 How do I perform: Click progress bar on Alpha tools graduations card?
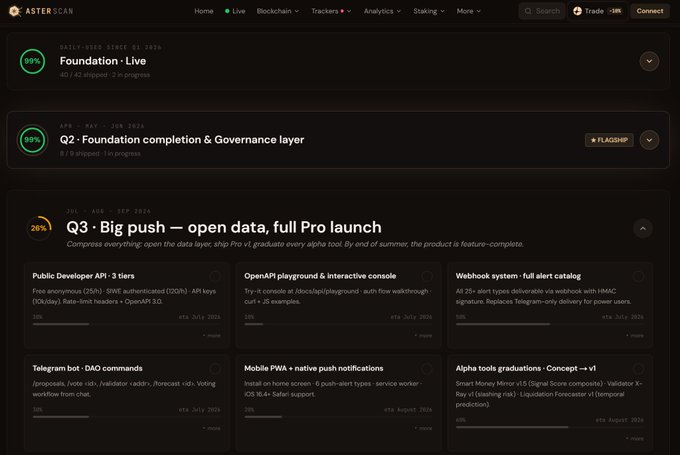[x=550, y=427]
